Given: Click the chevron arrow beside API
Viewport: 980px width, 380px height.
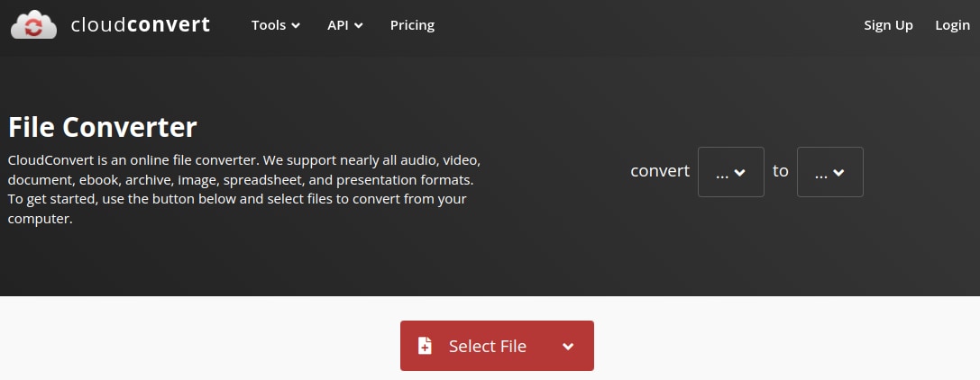Looking at the screenshot, I should click(359, 26).
